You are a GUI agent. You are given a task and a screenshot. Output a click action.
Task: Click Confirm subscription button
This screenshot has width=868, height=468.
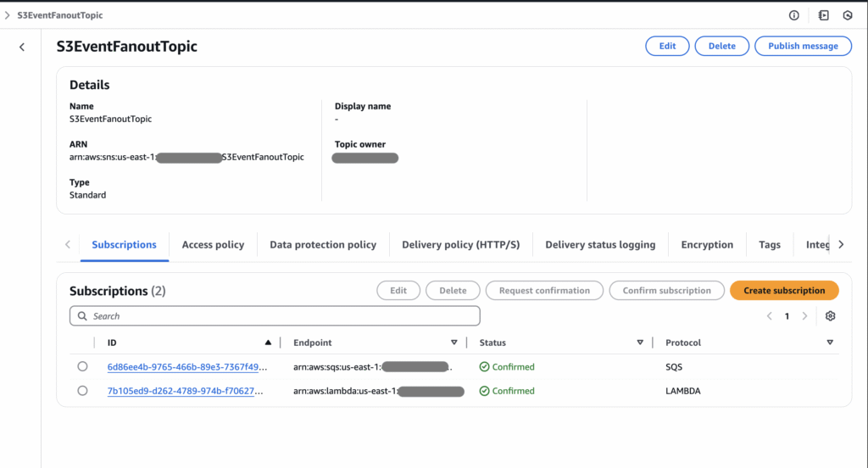(x=666, y=290)
